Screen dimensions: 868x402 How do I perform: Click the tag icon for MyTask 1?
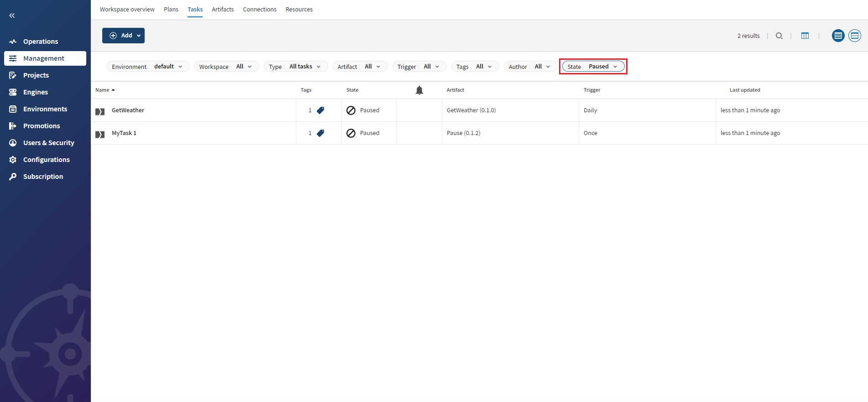coord(320,133)
